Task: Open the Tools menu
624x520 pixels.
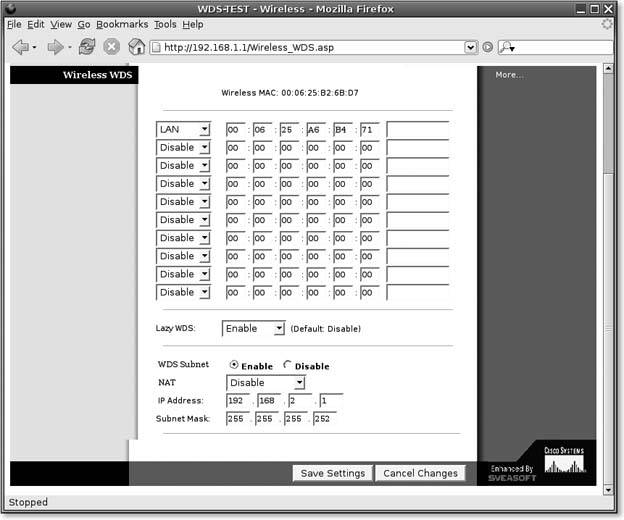Action: point(165,24)
